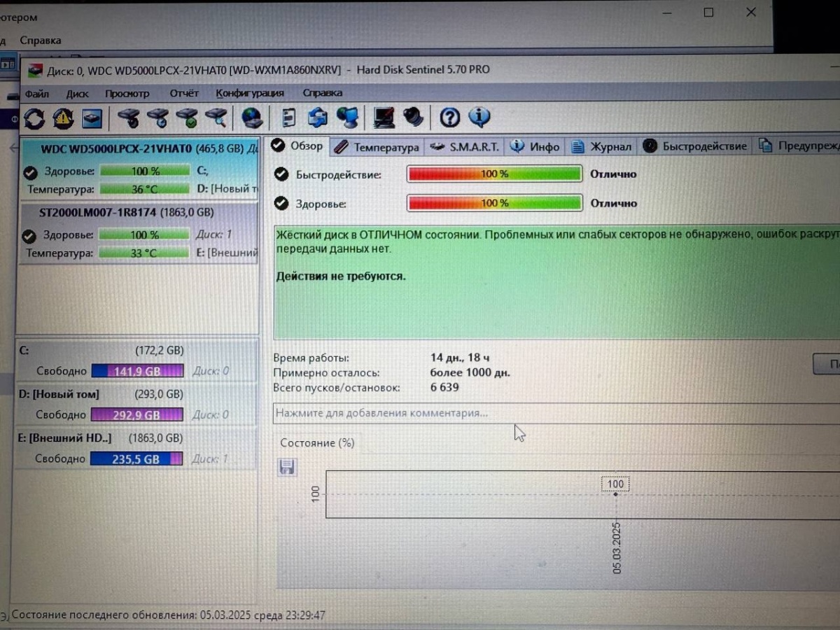Click the black speaker toolbar icon

413,117
